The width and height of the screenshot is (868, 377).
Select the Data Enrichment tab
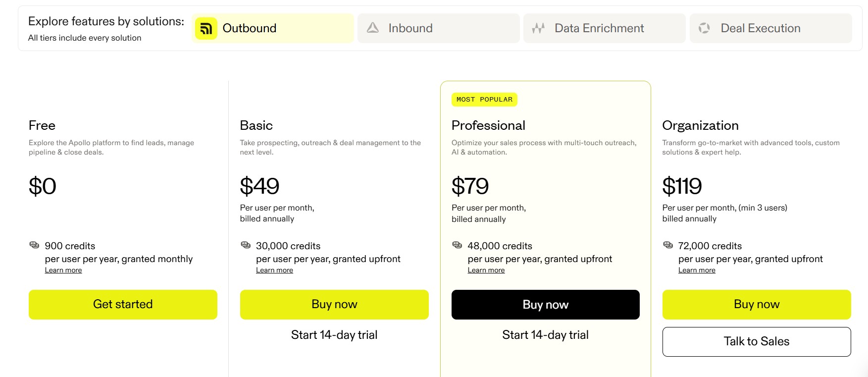click(604, 28)
